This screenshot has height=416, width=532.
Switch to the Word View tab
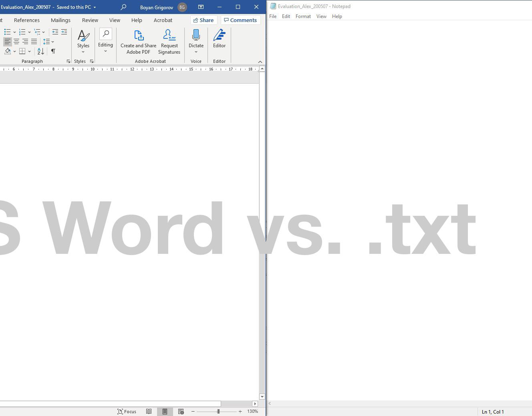115,20
